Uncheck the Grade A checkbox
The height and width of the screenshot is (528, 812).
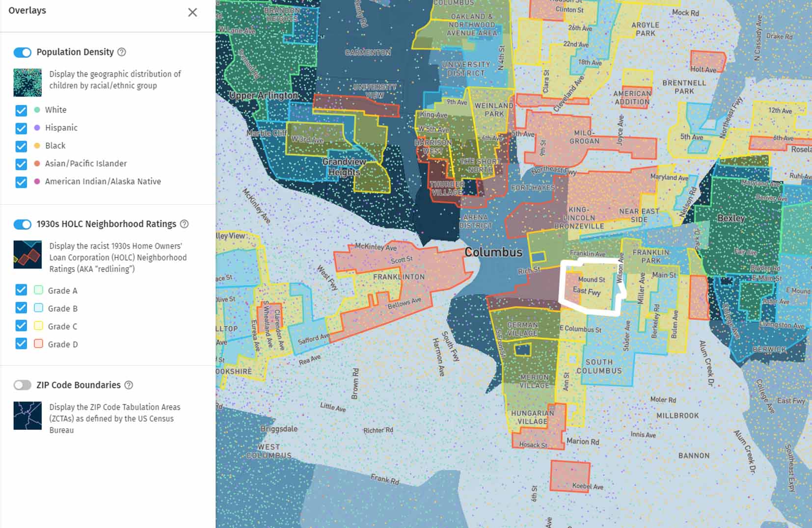(21, 290)
